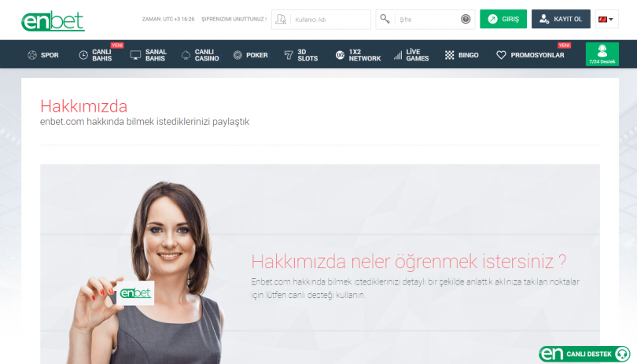Open the 3D SLOTS menu item

(x=301, y=55)
